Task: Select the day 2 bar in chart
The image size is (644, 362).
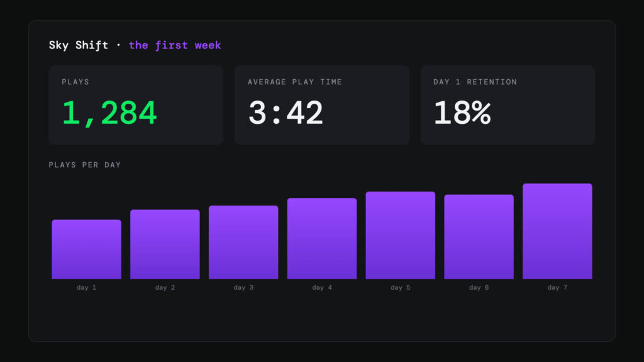Action: pyautogui.click(x=165, y=244)
